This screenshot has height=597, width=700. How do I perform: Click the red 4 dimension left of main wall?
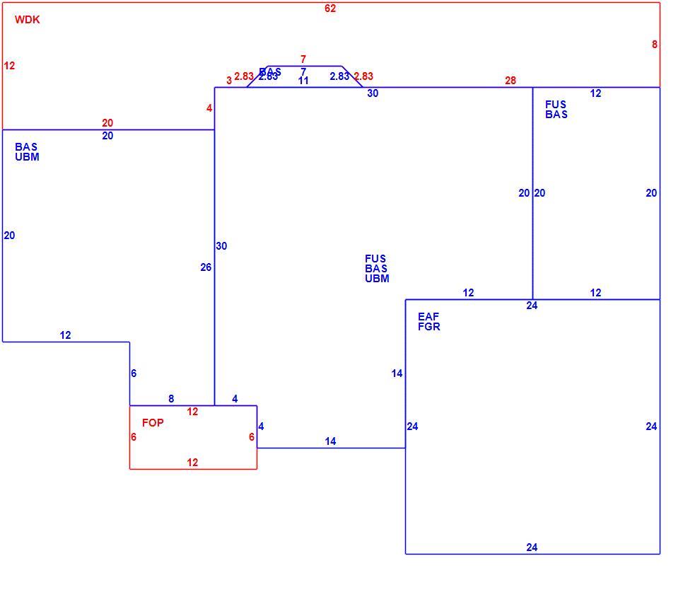tap(209, 108)
